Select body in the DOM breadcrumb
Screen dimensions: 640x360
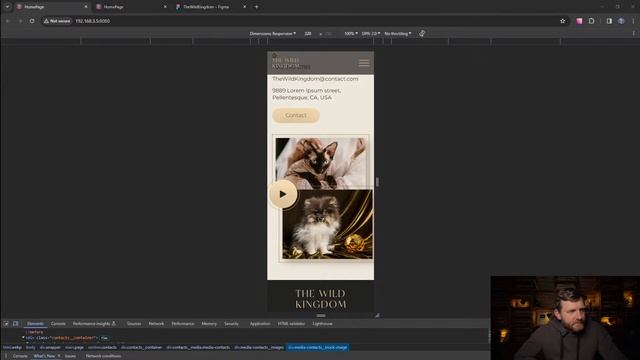31,347
